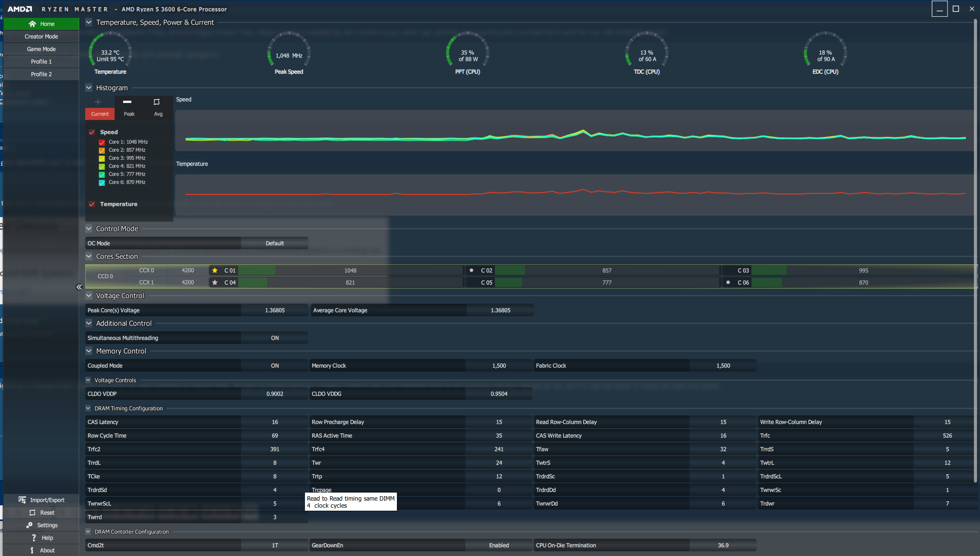Click the Import/Export icon in the sidebar

click(x=22, y=500)
